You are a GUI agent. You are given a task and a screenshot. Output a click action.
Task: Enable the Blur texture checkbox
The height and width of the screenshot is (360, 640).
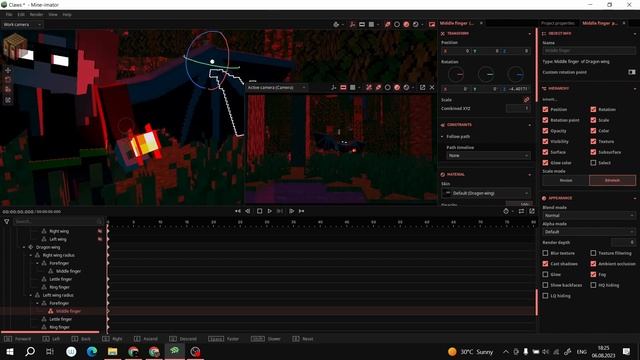click(545, 253)
